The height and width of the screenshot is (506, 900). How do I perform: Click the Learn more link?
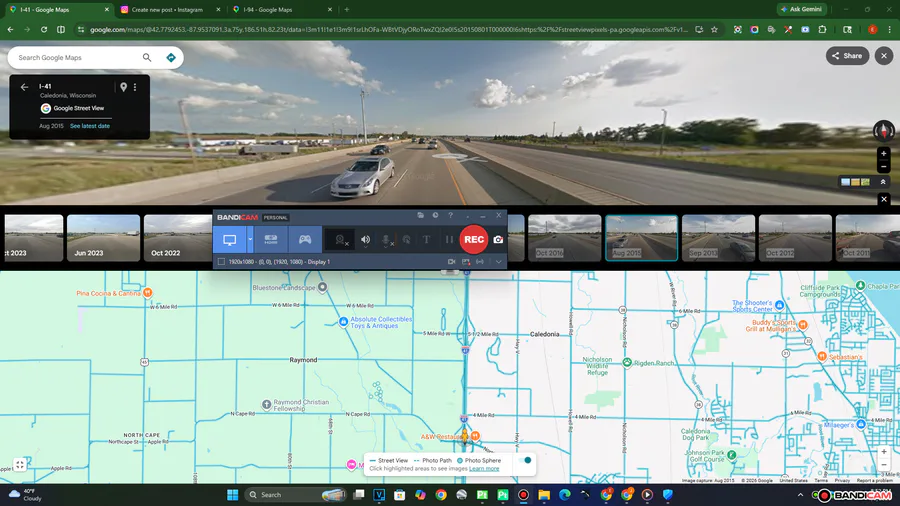coord(484,469)
